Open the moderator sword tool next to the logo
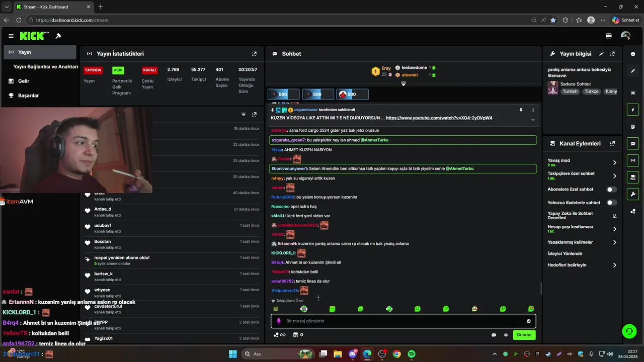Viewport: 644px width, 362px height. click(x=58, y=36)
